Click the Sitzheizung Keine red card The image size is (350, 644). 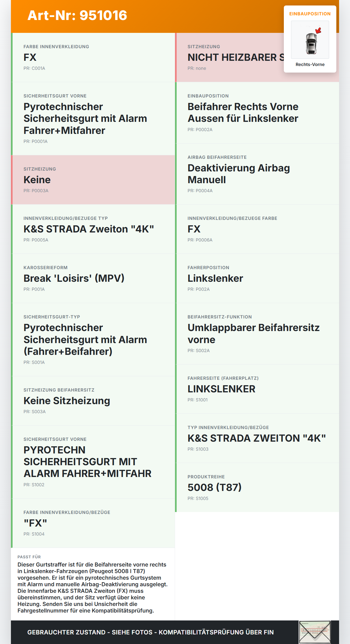[93, 180]
